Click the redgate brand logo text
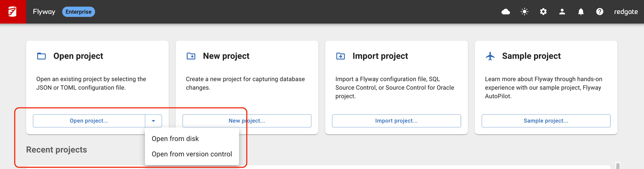Screen dimensions: 644x169 coord(626,12)
